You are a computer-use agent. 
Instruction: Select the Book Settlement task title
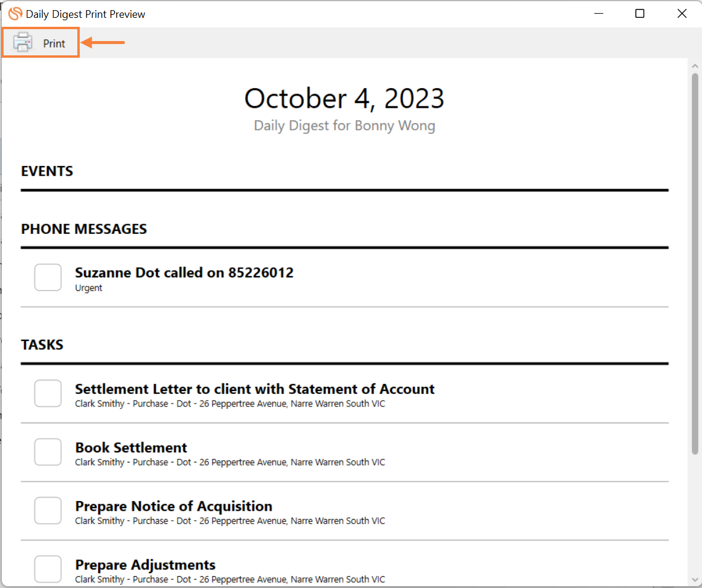pos(131,448)
